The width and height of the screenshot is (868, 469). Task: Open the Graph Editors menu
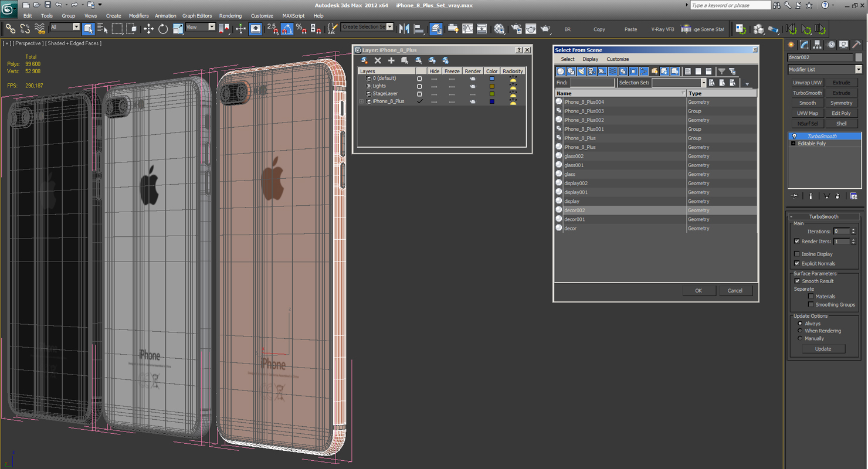(197, 16)
